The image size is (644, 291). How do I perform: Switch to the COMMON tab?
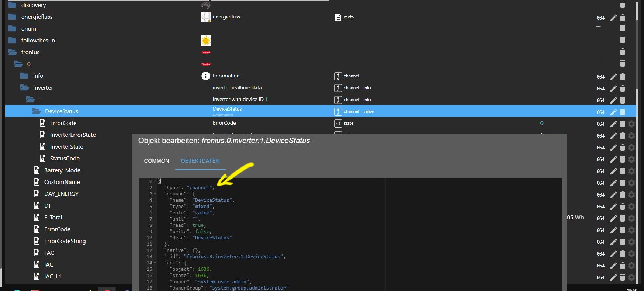(x=156, y=161)
